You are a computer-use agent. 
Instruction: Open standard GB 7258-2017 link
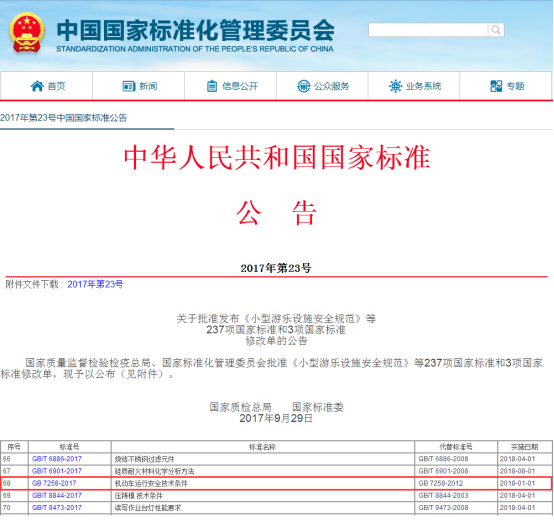pyautogui.click(x=54, y=483)
